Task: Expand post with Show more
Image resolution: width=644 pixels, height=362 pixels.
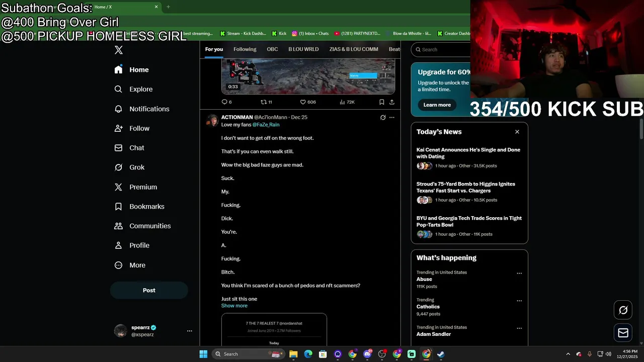Action: pos(234,306)
